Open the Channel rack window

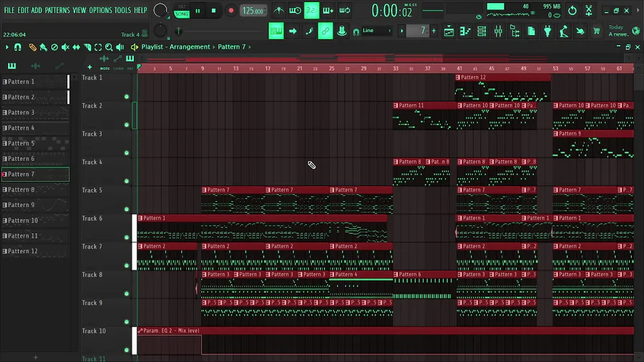click(x=482, y=31)
